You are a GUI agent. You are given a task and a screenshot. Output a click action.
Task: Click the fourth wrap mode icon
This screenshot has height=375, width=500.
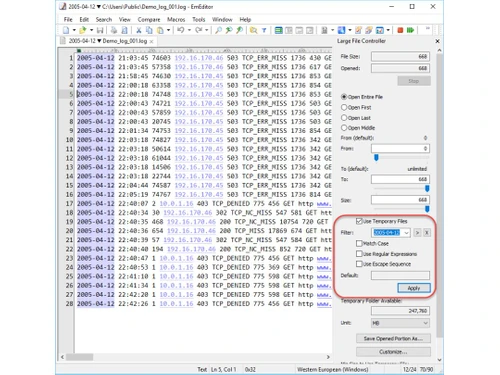point(310,30)
